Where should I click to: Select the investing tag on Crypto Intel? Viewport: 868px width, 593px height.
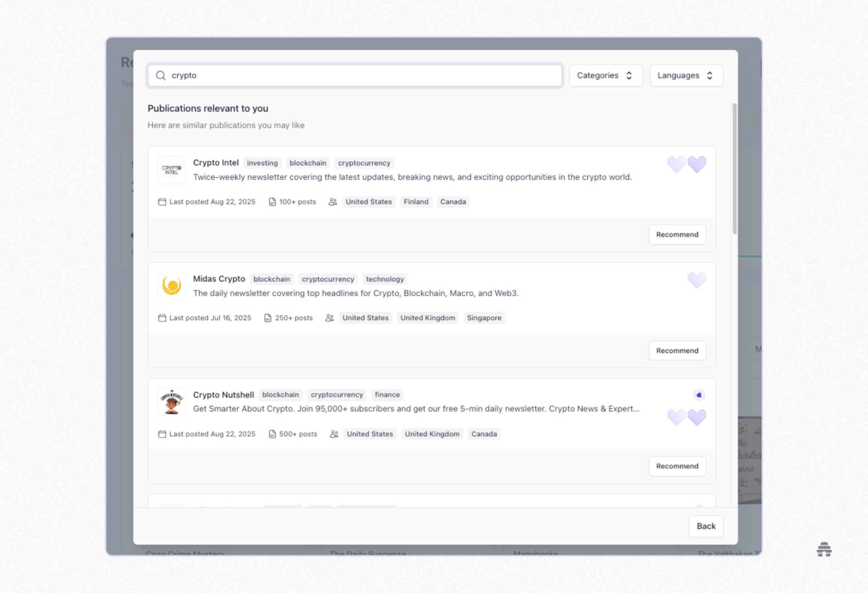(x=262, y=163)
